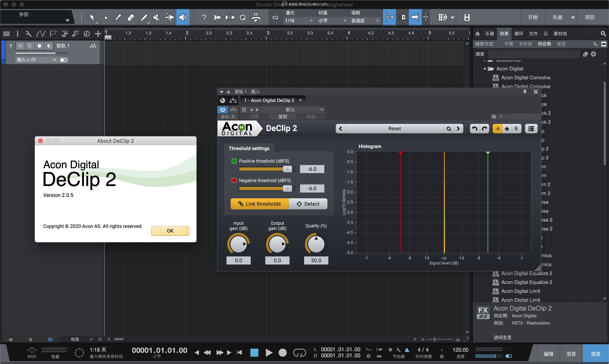Viewport: 609px width, 364px height.
Task: Toggle Positive threshold green checkbox
Action: click(x=234, y=161)
